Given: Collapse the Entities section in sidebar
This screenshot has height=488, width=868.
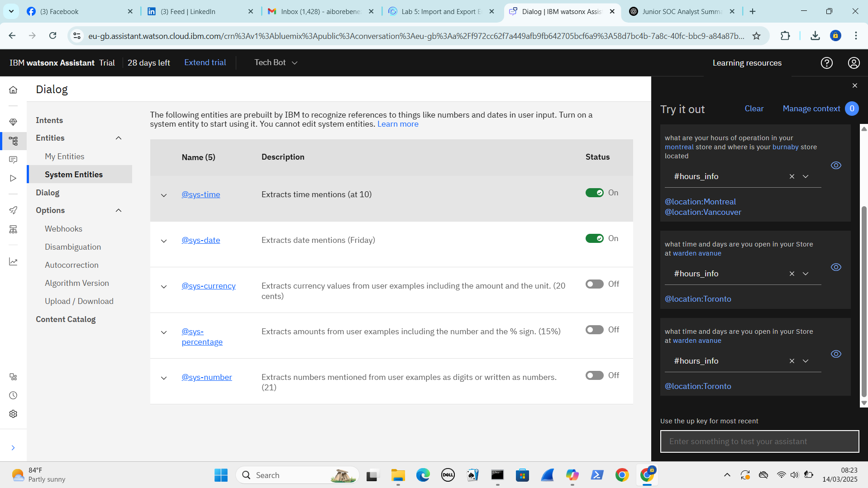Looking at the screenshot, I should (119, 138).
